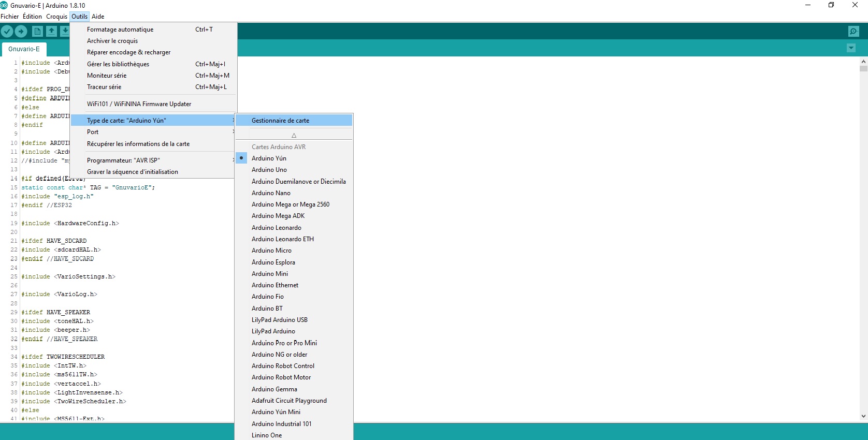Select Arduino Mega or Mega 2560
The image size is (868, 440).
tap(294, 204)
